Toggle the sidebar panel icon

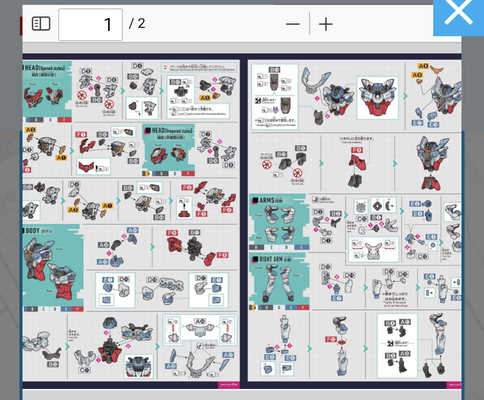tap(41, 24)
